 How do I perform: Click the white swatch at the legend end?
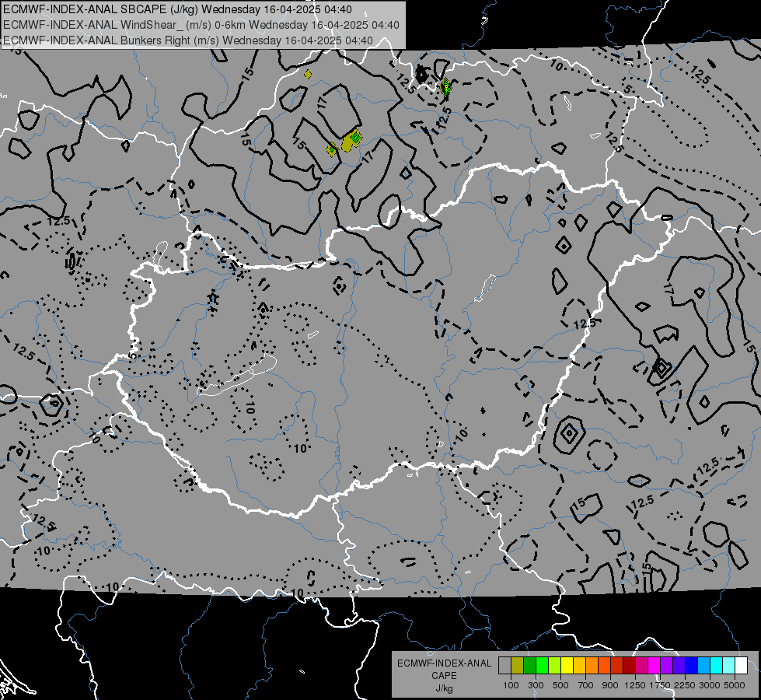point(741,666)
